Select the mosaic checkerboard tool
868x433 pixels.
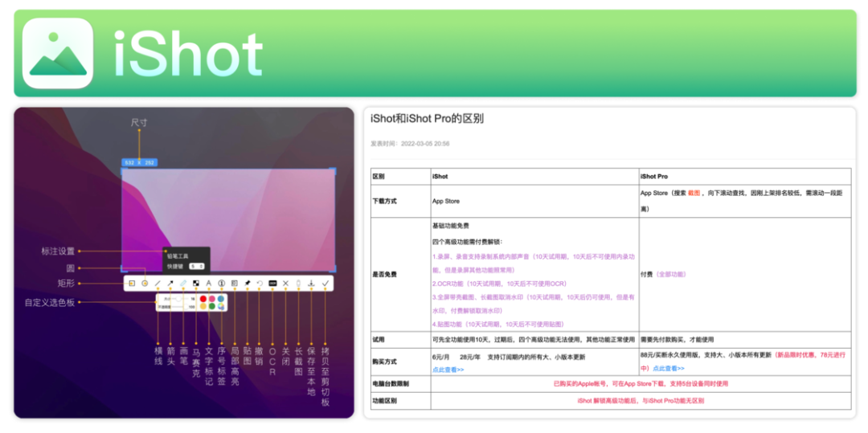pos(196,283)
